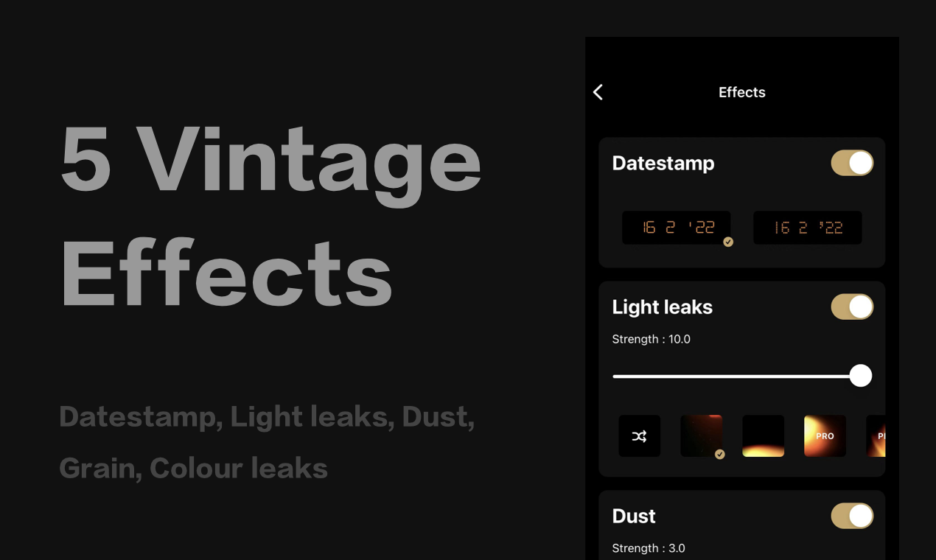
Task: Select the partially visible PRO light leak
Action: pos(876,436)
